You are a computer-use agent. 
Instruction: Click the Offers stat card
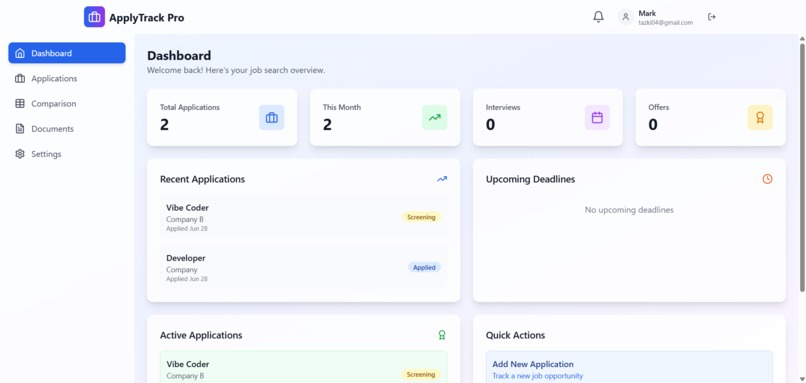[x=710, y=117]
